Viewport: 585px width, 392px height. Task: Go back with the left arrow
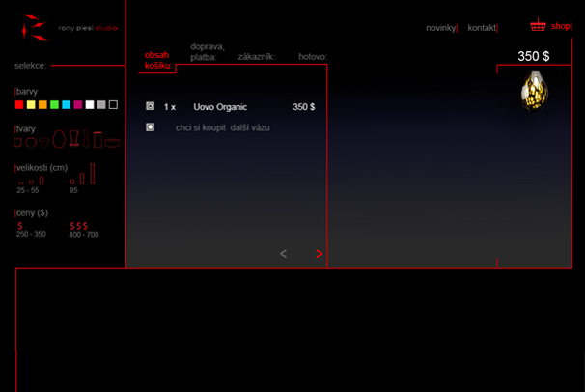coord(283,254)
